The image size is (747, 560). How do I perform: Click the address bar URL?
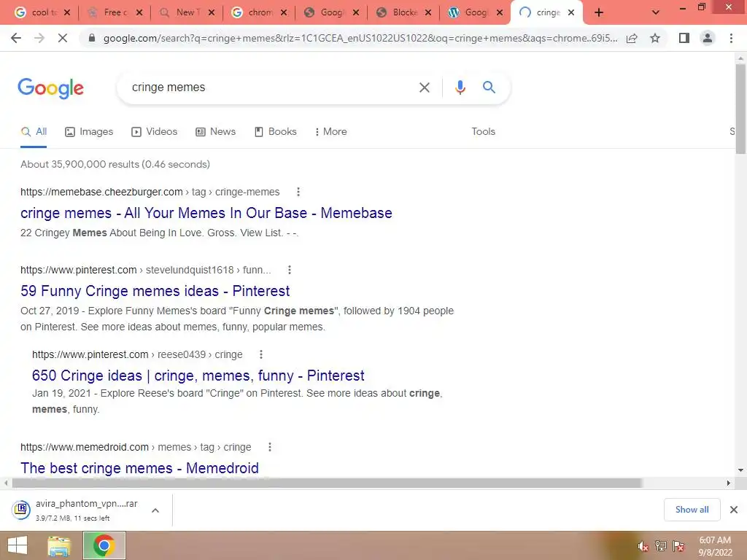coord(360,38)
